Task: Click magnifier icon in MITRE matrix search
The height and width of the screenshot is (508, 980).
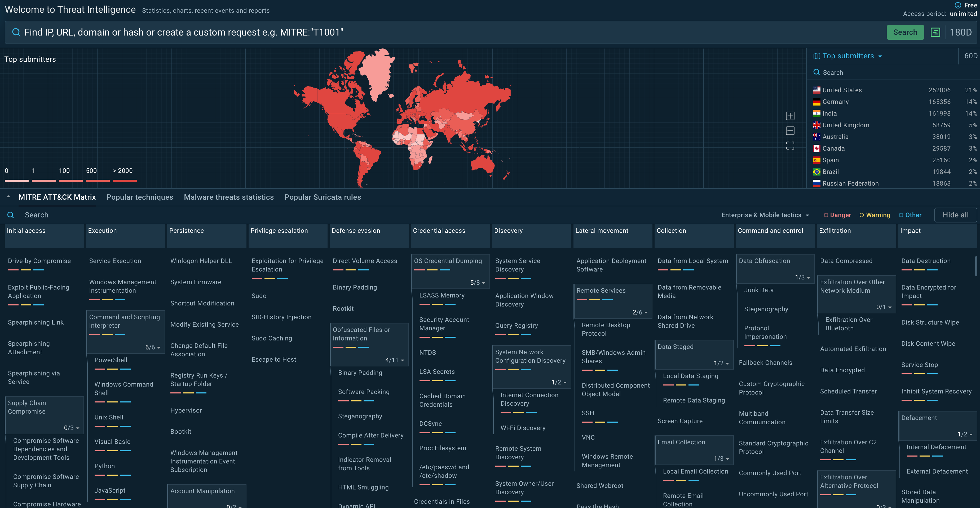Action: [x=11, y=215]
